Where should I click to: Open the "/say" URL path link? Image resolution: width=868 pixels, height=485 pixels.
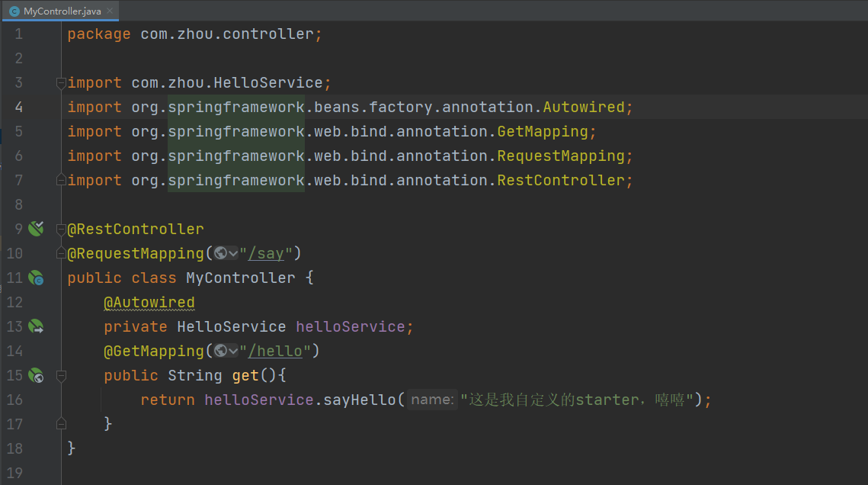pos(266,254)
